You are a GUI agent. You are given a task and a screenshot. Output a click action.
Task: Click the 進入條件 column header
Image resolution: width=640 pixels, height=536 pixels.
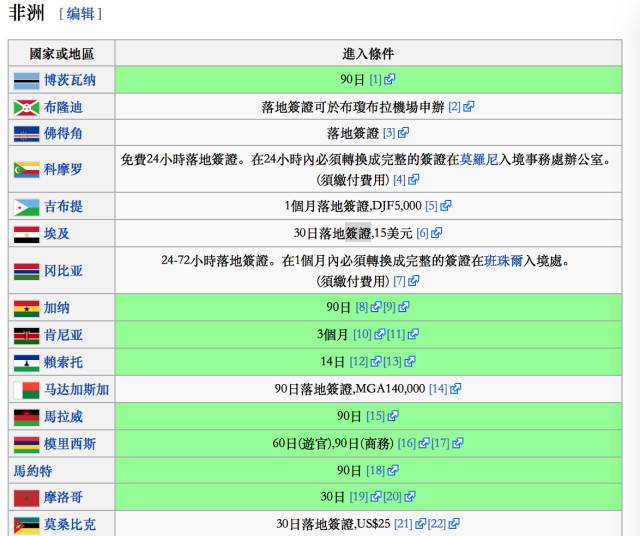[368, 53]
